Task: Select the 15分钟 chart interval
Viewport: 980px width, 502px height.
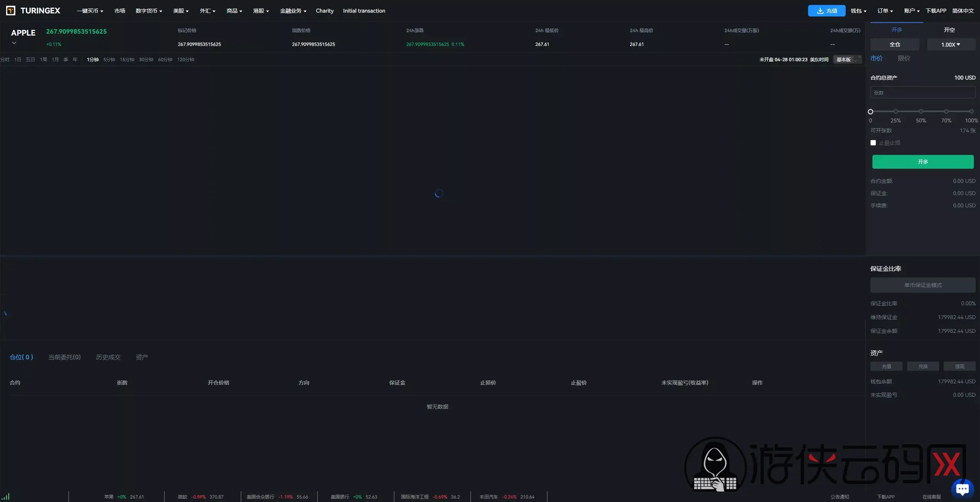Action: [127, 59]
